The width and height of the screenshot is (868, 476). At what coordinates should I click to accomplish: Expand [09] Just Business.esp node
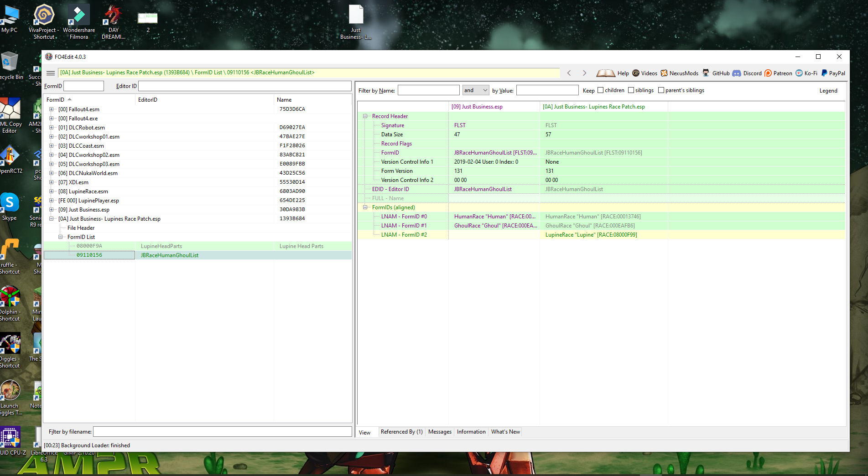52,210
